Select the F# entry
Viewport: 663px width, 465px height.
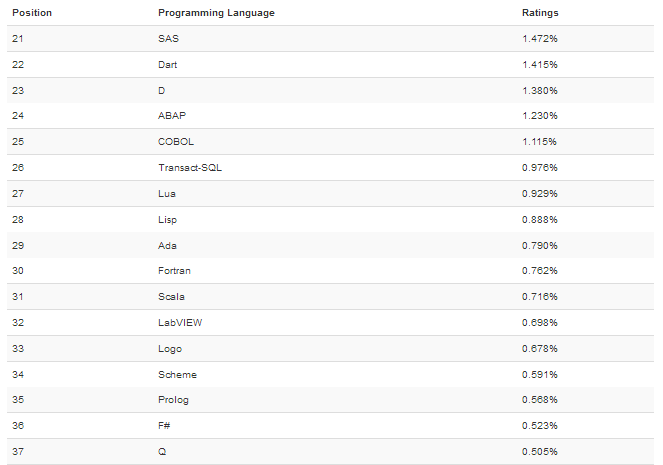pyautogui.click(x=164, y=426)
